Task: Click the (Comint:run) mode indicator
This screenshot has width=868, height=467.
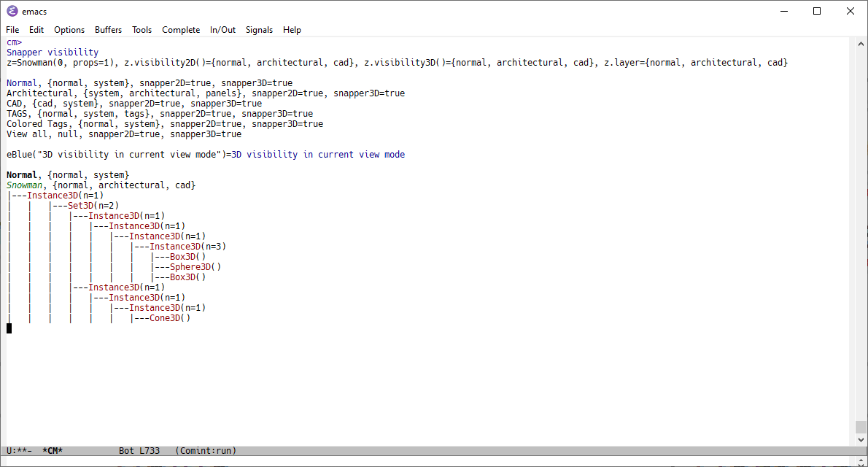Action: pyautogui.click(x=206, y=451)
